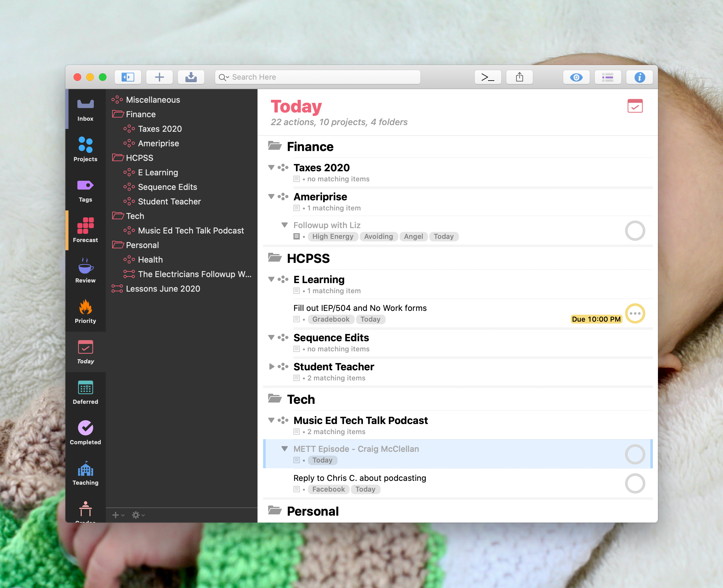Complete Reply to Chris C. task
The width and height of the screenshot is (723, 588).
coord(635,483)
